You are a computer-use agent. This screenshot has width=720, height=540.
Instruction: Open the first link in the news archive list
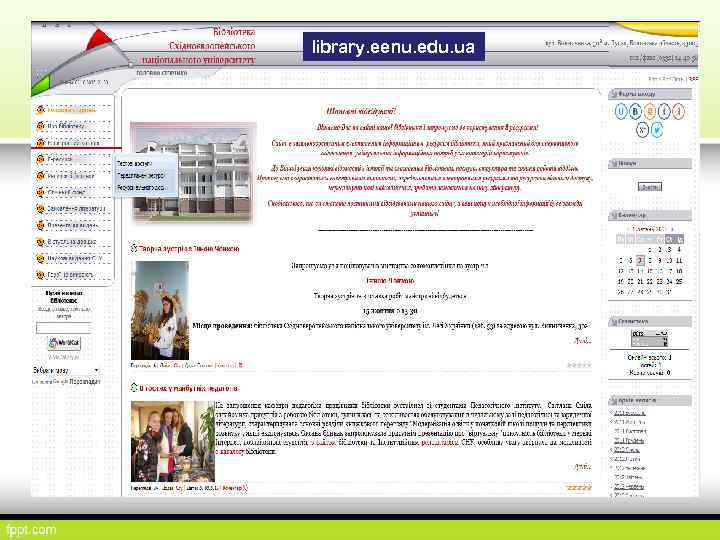tap(630, 413)
